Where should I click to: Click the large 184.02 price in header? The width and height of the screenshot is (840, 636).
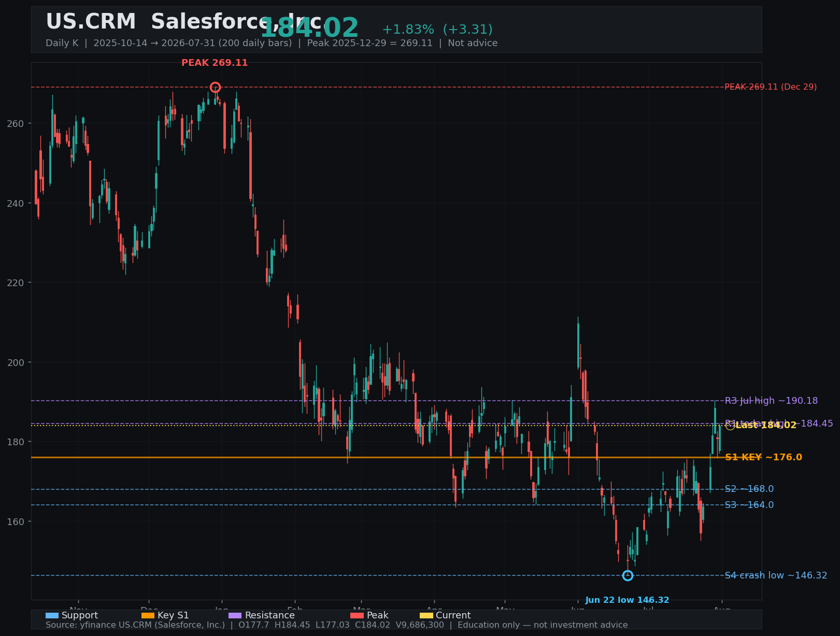[x=309, y=28]
